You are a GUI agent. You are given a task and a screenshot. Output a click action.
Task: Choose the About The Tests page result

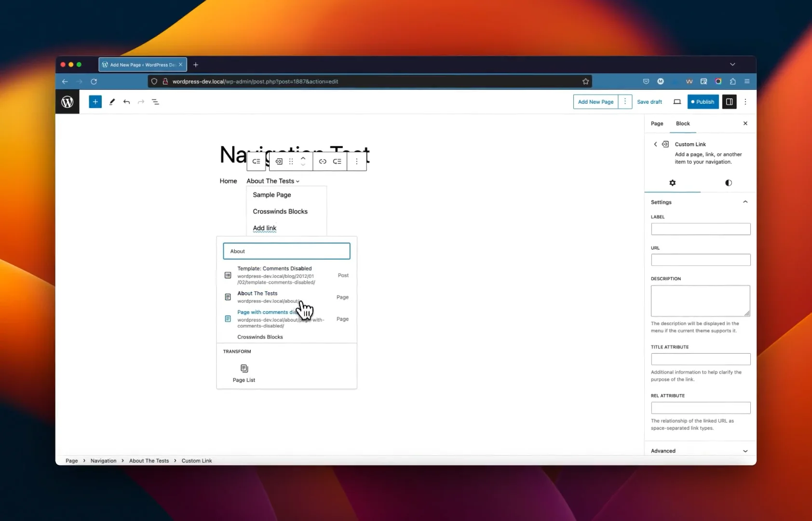pos(286,297)
